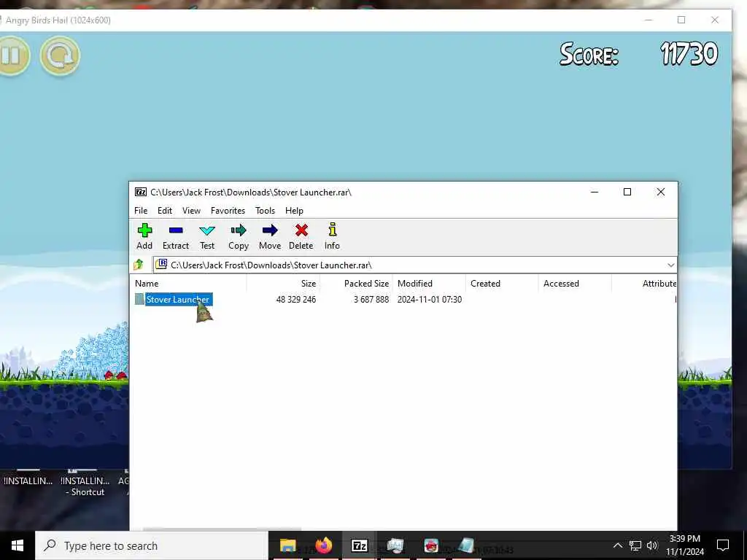Choose the Move toolbar icon

pos(270,237)
